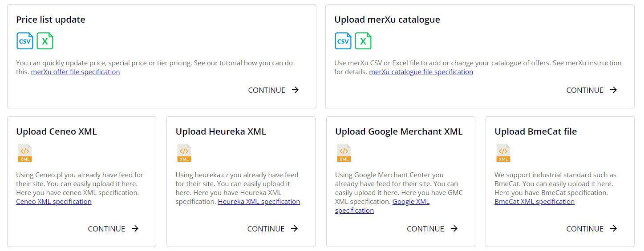Screen dimensions: 644x251
Task: Open the merXu catalogue file specification link
Action: (421, 72)
